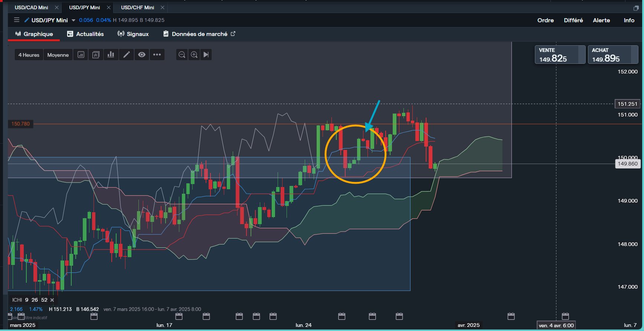This screenshot has width=644, height=331.
Task: Click the calendar grid icon in chart toolbar
Action: [81, 55]
